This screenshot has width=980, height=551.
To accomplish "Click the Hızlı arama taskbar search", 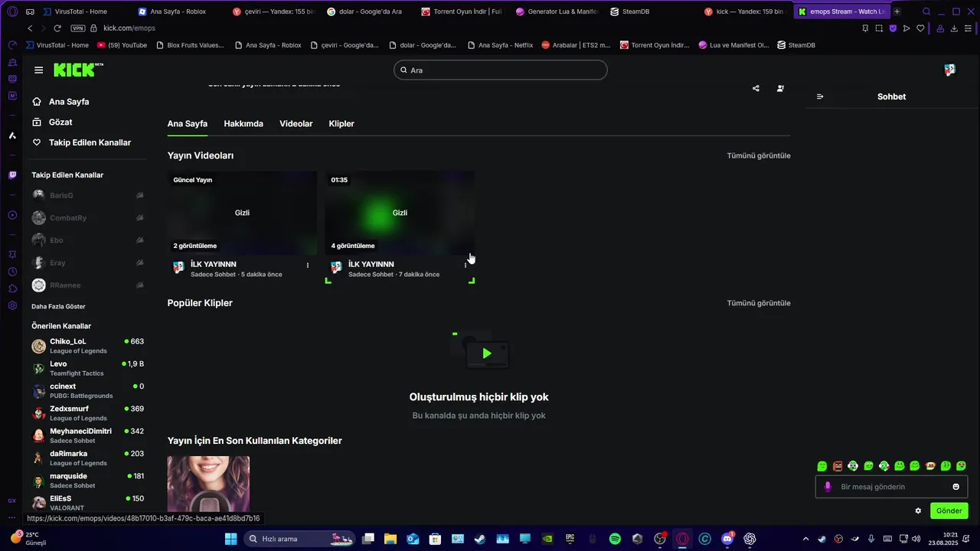I will click(x=299, y=539).
